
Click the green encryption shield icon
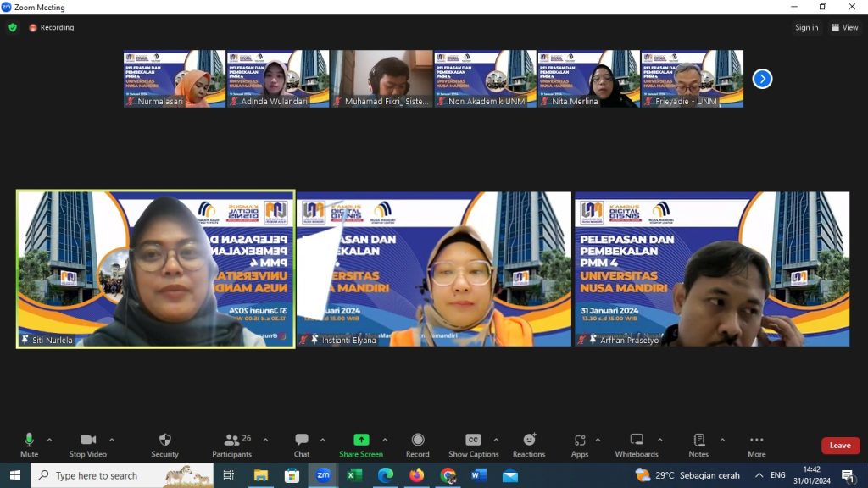tap(13, 27)
